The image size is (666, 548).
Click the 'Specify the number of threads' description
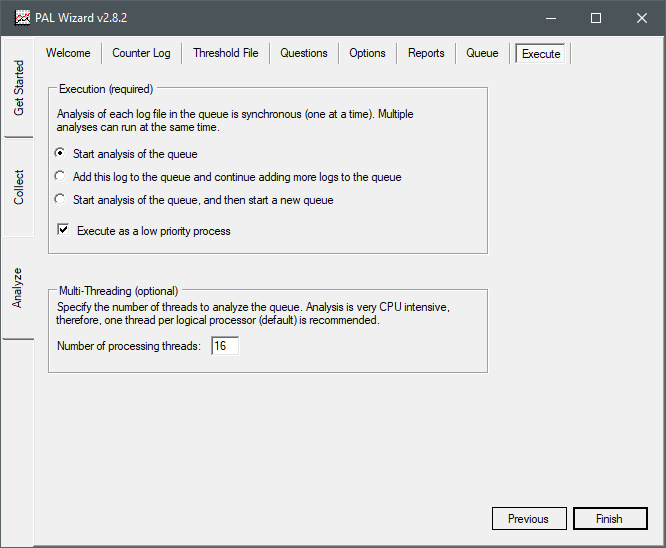[x=253, y=314]
